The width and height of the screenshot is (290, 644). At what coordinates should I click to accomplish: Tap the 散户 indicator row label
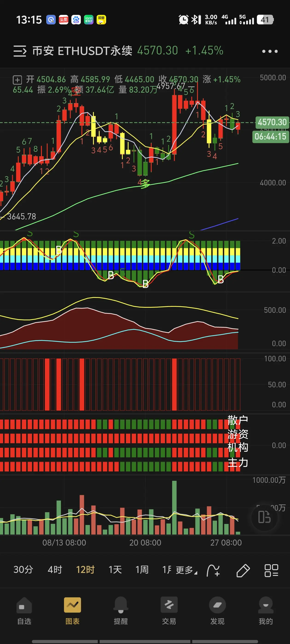(238, 420)
